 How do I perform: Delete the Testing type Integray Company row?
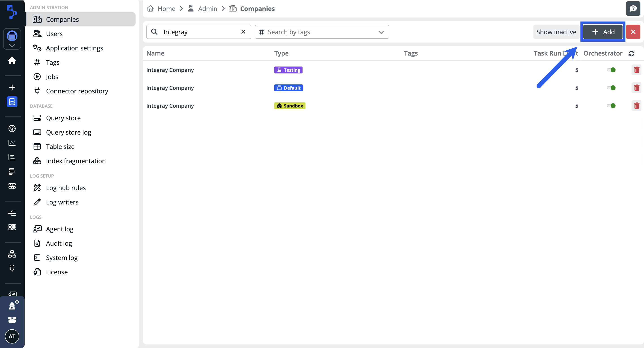click(x=636, y=70)
